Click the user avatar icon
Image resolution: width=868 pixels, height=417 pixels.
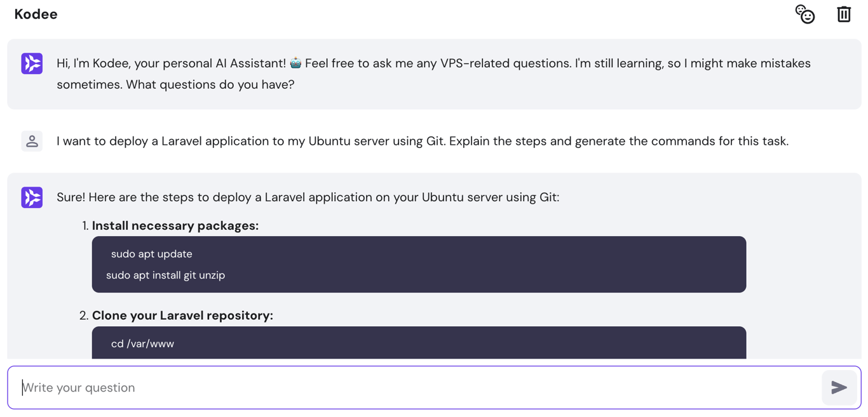pos(32,141)
